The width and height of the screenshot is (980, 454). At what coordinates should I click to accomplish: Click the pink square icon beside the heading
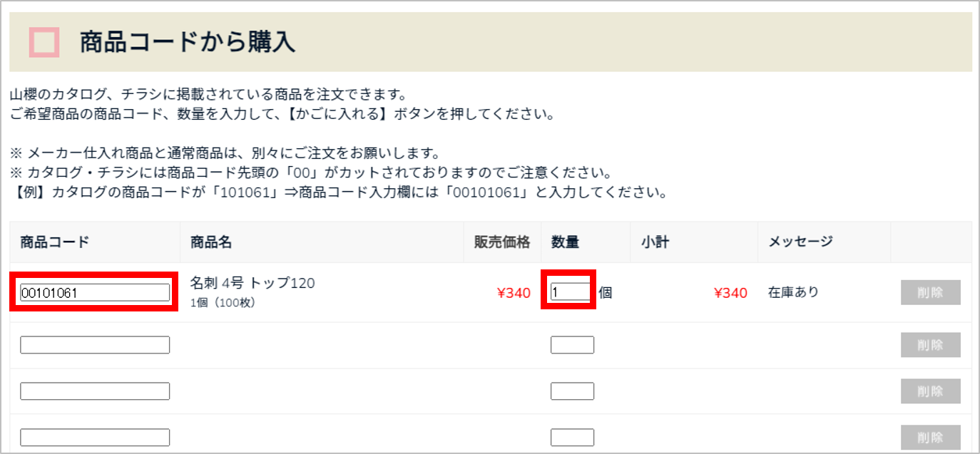click(44, 43)
